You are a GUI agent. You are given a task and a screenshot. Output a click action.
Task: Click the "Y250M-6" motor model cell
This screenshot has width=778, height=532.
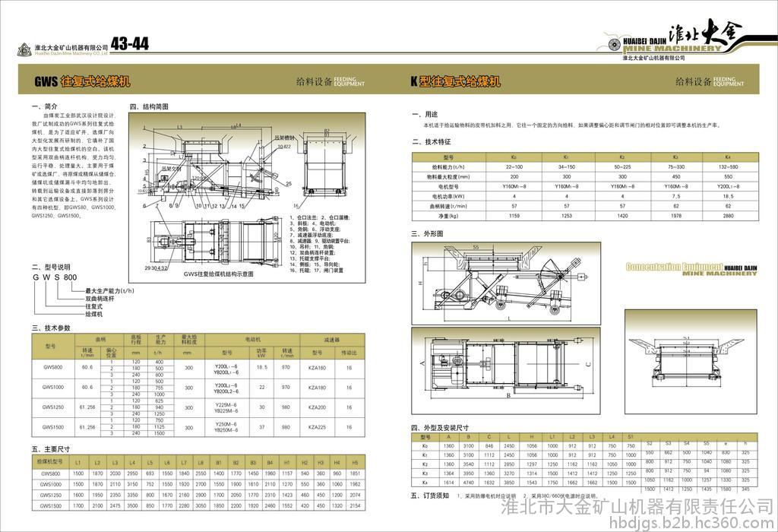(x=226, y=424)
